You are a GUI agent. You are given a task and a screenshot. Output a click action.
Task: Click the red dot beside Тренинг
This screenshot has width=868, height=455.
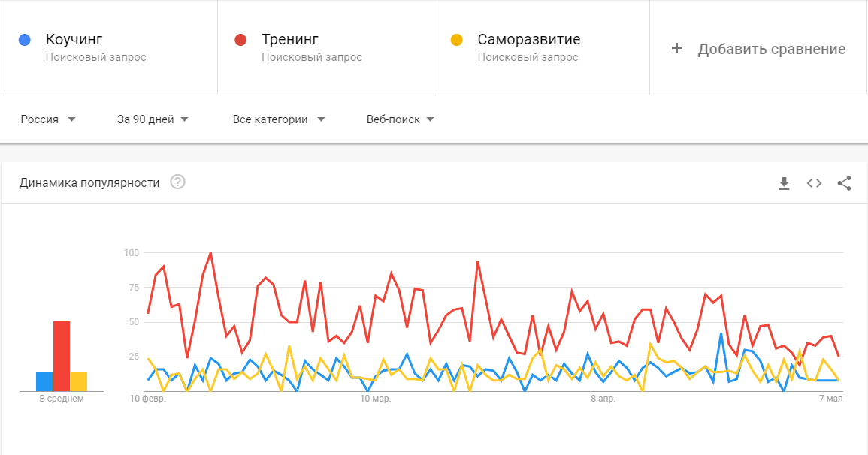pyautogui.click(x=240, y=40)
